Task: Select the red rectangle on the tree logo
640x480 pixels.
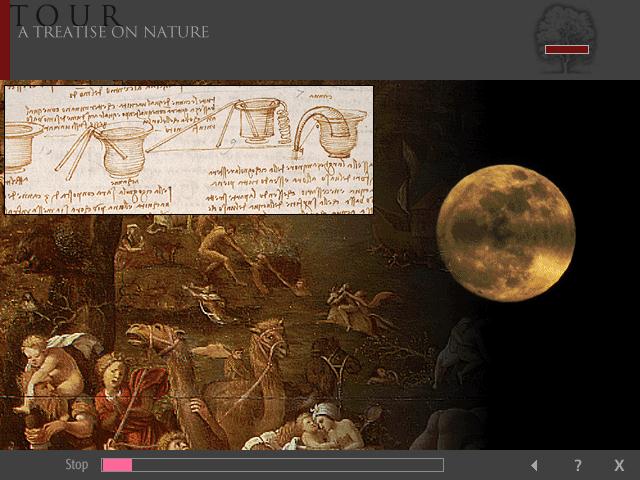Action: pyautogui.click(x=567, y=49)
